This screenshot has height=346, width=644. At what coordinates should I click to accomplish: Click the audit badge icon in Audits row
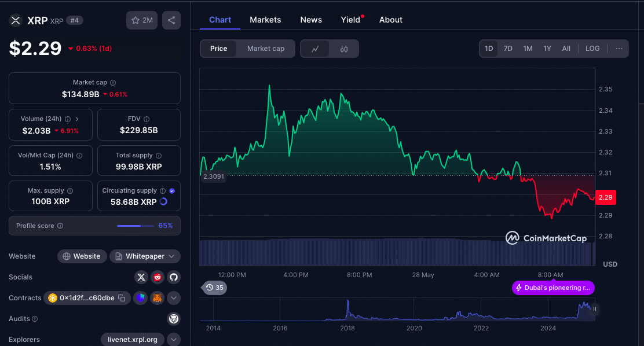click(x=173, y=319)
